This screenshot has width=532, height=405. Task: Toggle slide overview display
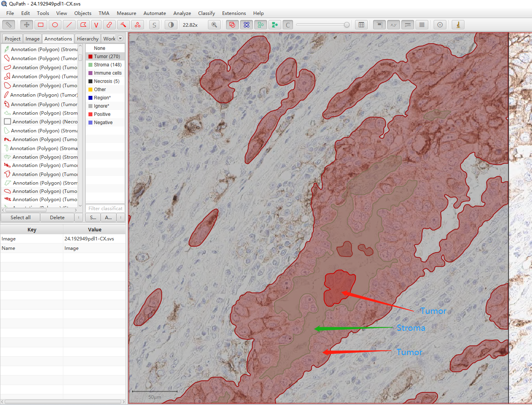tap(379, 25)
